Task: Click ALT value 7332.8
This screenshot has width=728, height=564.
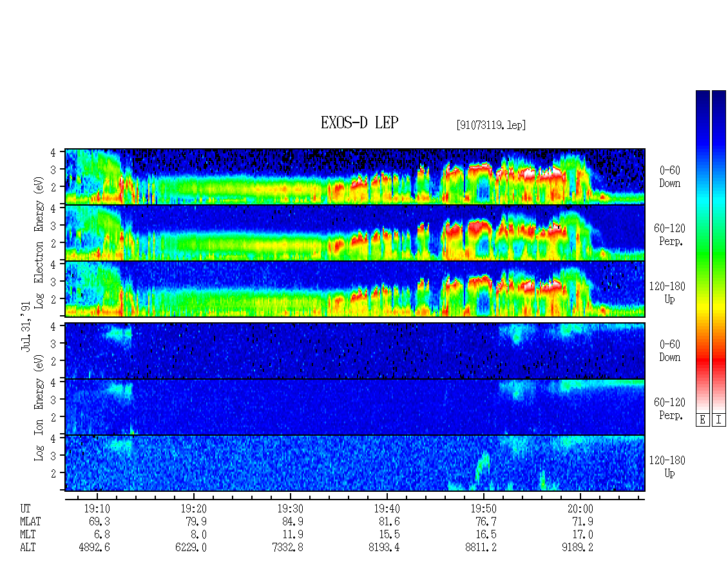Action: 287,548
